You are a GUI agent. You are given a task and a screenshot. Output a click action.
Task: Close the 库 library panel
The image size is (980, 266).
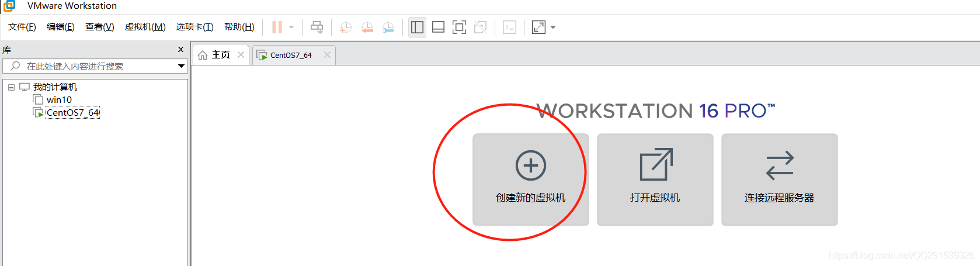point(180,50)
